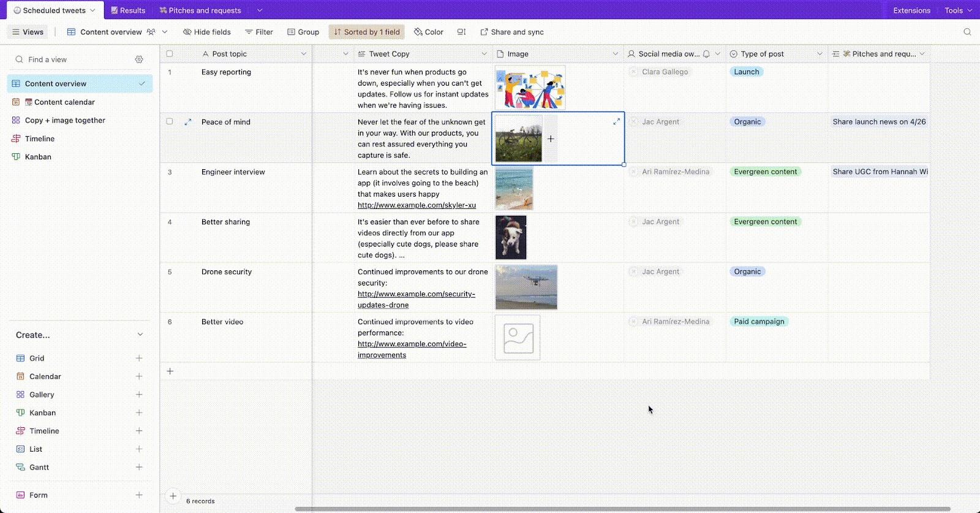The height and width of the screenshot is (513, 980).
Task: Open Type of post column dropdown
Action: [820, 54]
